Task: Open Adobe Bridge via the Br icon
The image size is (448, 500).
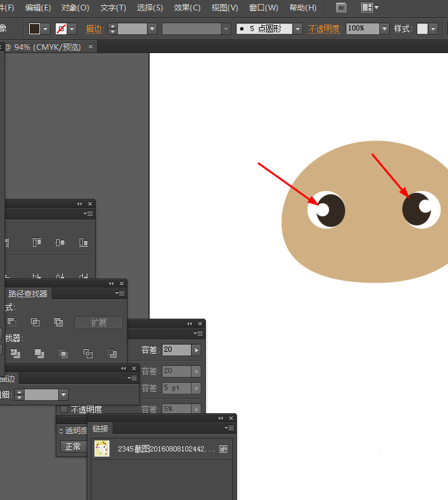Action: [341, 8]
